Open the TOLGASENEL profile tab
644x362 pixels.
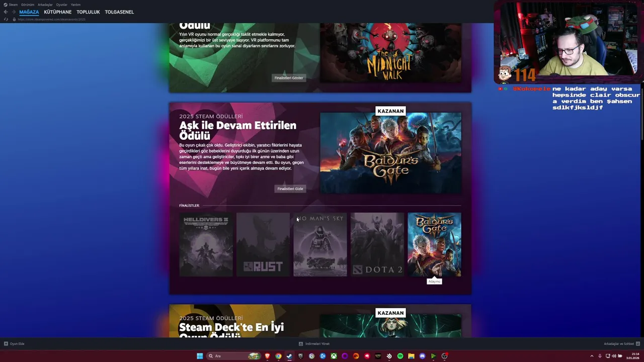coord(119,12)
